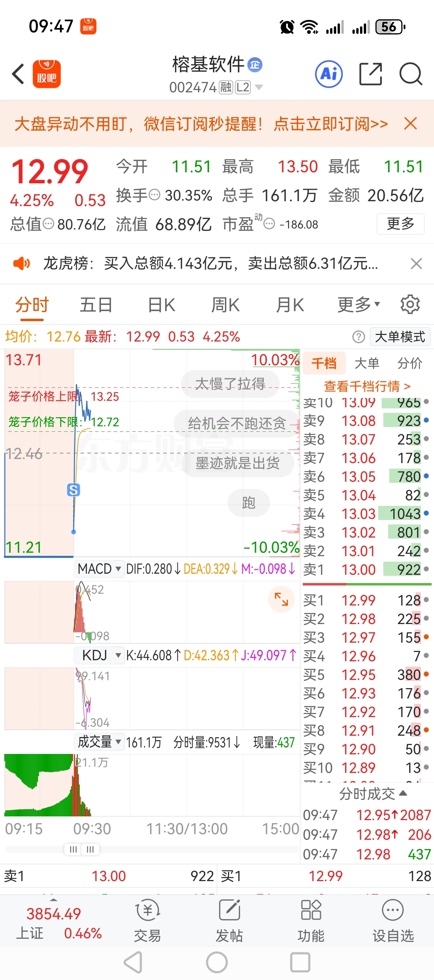Switch to the 月K tab
434x980 pixels.
click(x=290, y=305)
